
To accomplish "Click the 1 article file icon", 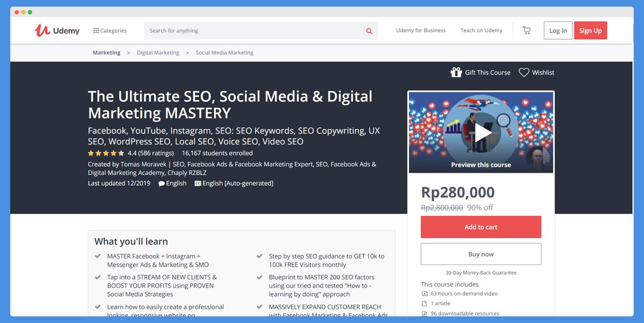I will coord(425,304).
